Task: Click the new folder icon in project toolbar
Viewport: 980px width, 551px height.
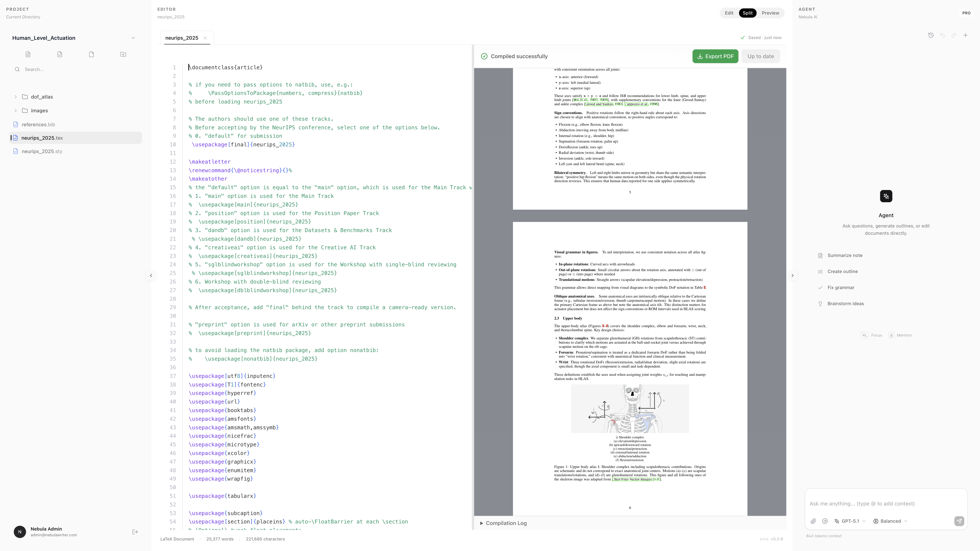Action: pyautogui.click(x=123, y=54)
